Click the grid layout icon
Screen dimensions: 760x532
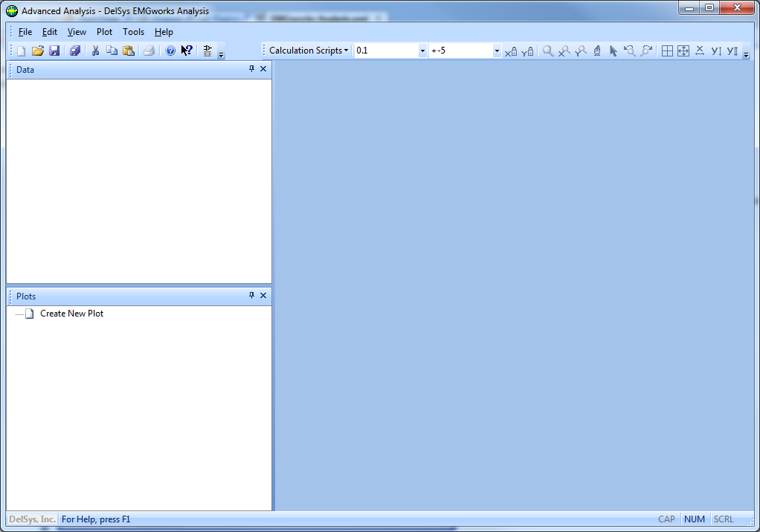click(x=667, y=51)
